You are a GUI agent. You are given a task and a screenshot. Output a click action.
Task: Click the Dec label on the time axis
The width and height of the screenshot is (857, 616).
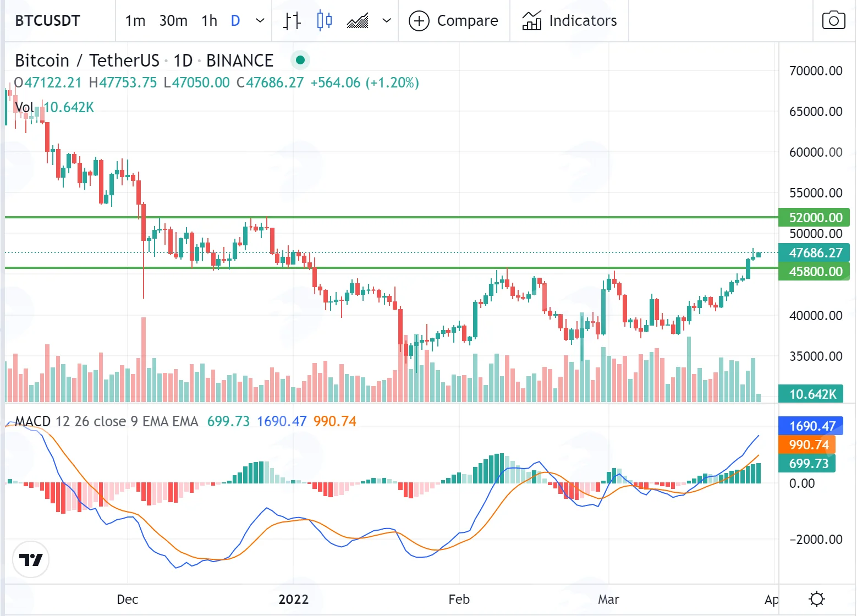pos(128,599)
